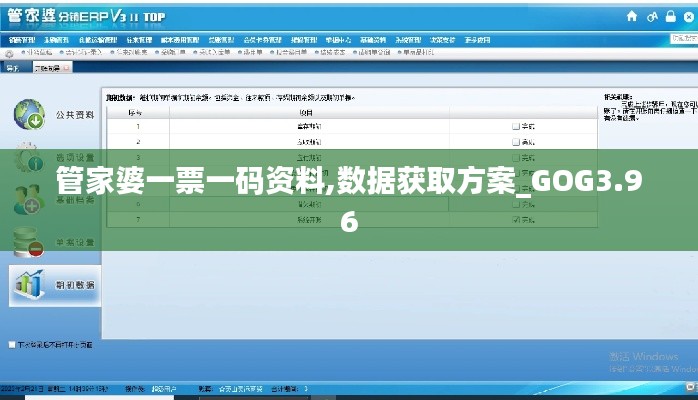The image size is (698, 400).
Task: Open the 决策支持 menu
Action: [x=442, y=40]
